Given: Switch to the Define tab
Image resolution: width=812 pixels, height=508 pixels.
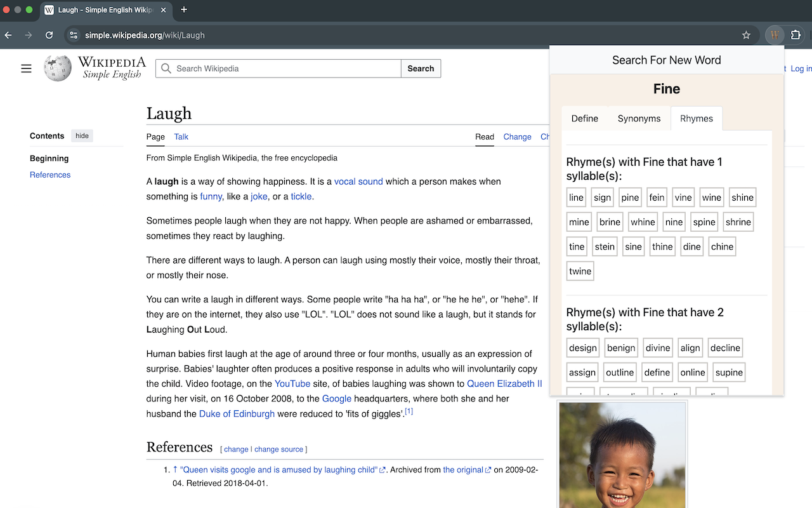Looking at the screenshot, I should [584, 118].
